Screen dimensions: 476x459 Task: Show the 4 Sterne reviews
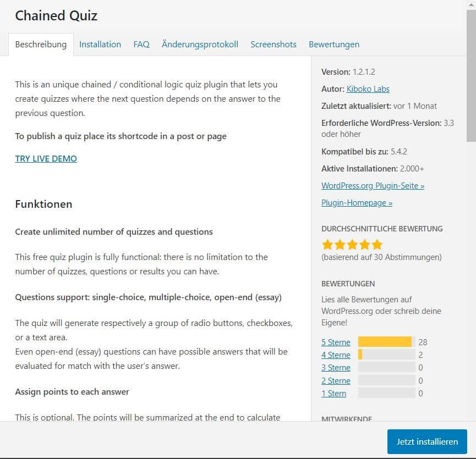coord(336,355)
